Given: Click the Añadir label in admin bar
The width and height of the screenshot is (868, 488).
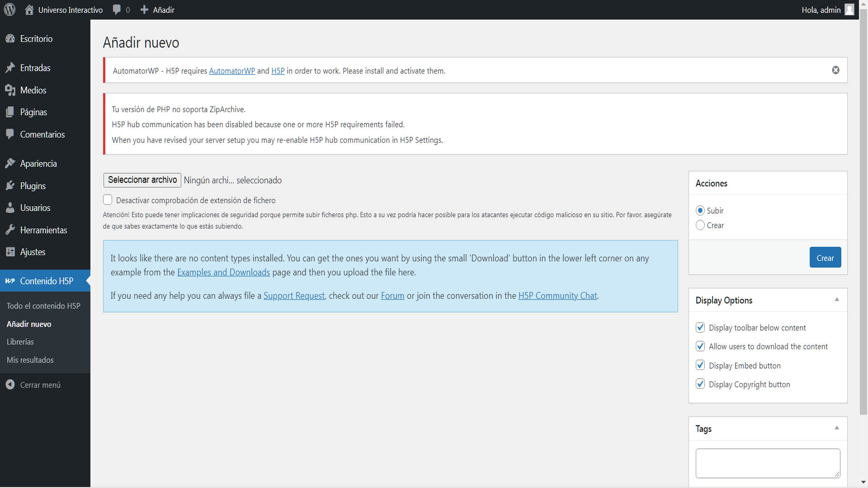Looking at the screenshot, I should click(x=164, y=10).
